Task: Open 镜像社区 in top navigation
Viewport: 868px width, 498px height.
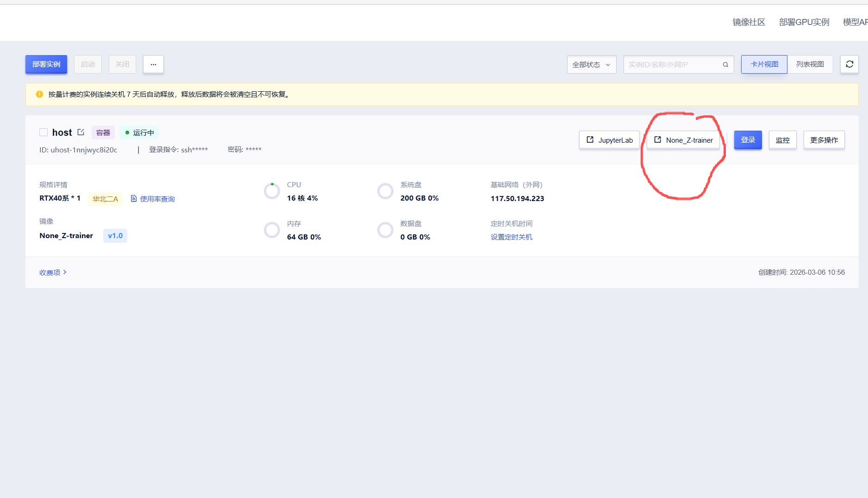Action: [749, 22]
